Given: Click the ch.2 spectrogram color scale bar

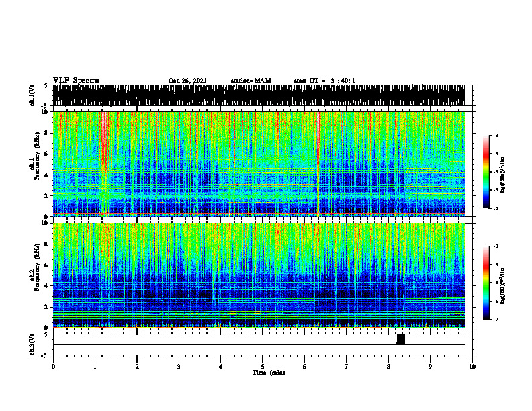Looking at the screenshot, I should click(x=486, y=283).
